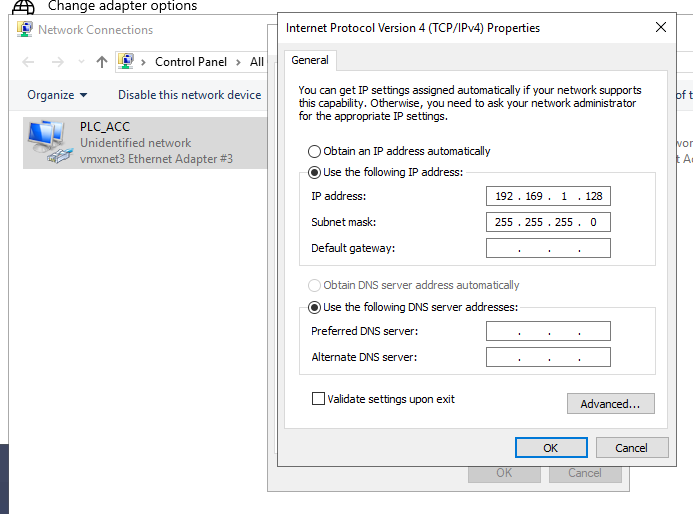The width and height of the screenshot is (693, 514).
Task: Click the forward arrow in Network Connections
Action: tap(56, 62)
